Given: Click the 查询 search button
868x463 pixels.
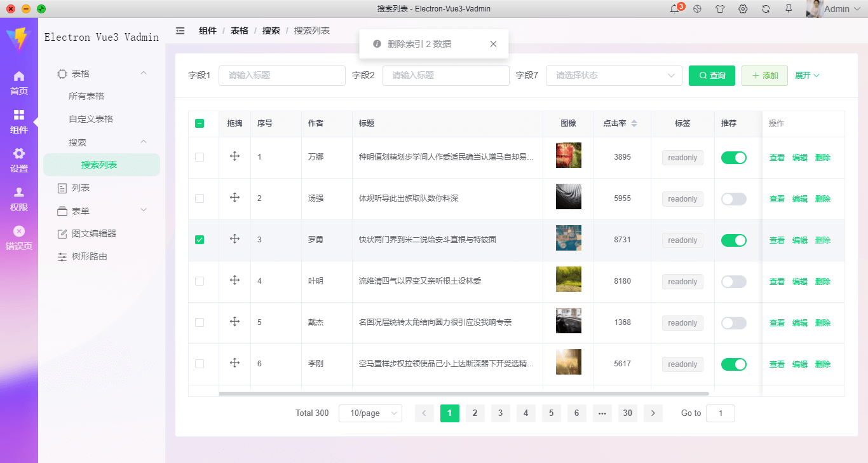Looking at the screenshot, I should coord(712,75).
